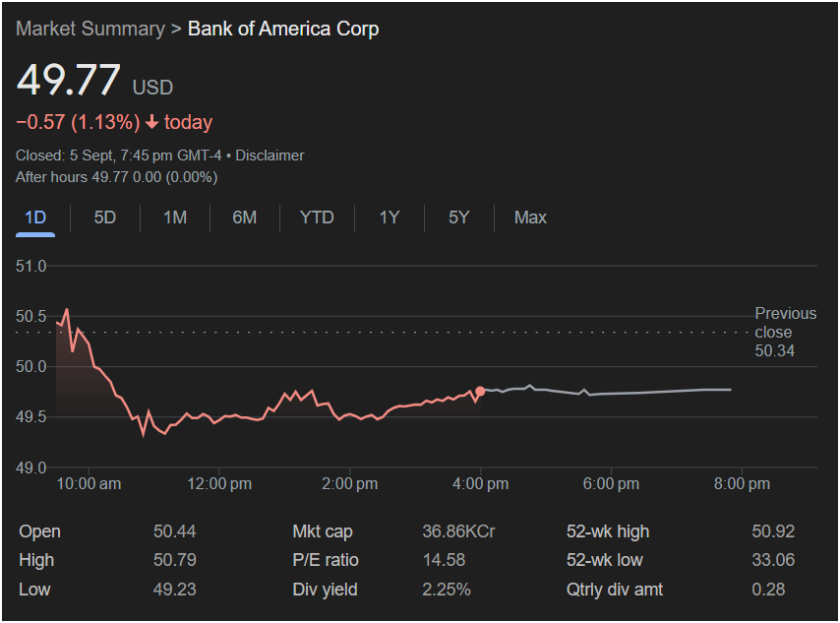The width and height of the screenshot is (840, 623).
Task: Click the 52-wk low value 33.06
Action: (x=773, y=560)
